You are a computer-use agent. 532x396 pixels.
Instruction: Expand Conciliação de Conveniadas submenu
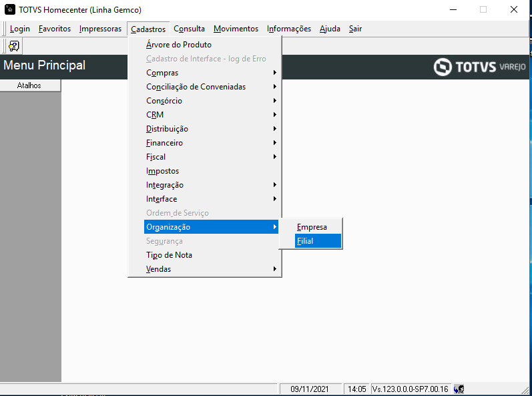(x=211, y=87)
